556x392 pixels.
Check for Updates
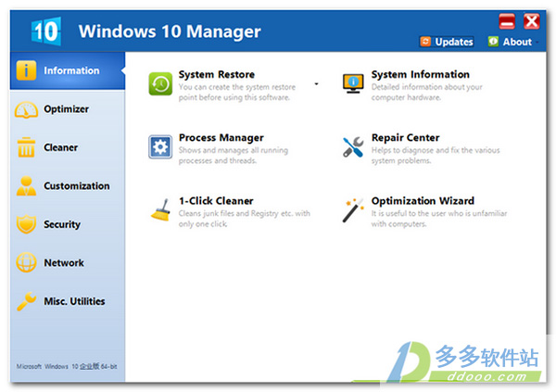click(x=447, y=42)
